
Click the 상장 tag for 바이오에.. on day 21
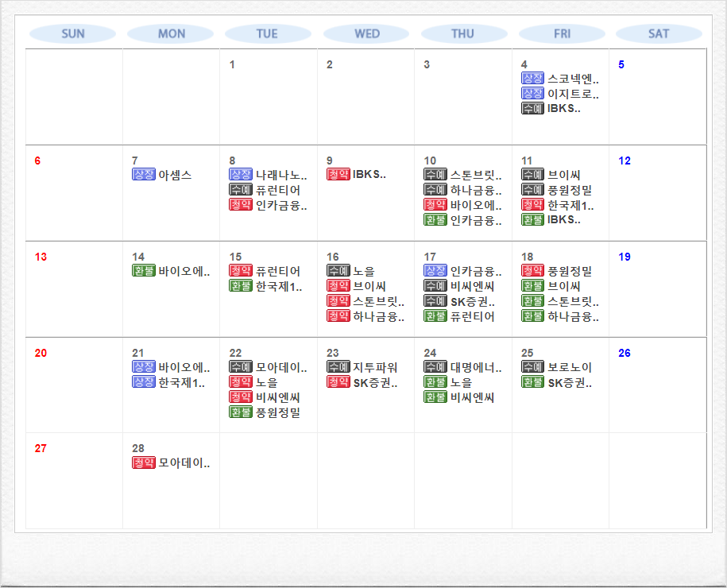[x=143, y=367]
